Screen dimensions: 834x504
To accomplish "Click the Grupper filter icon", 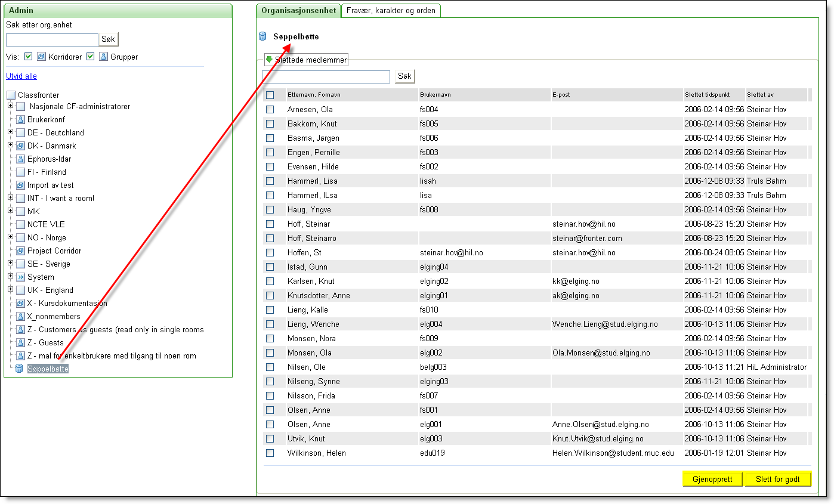I will 103,57.
